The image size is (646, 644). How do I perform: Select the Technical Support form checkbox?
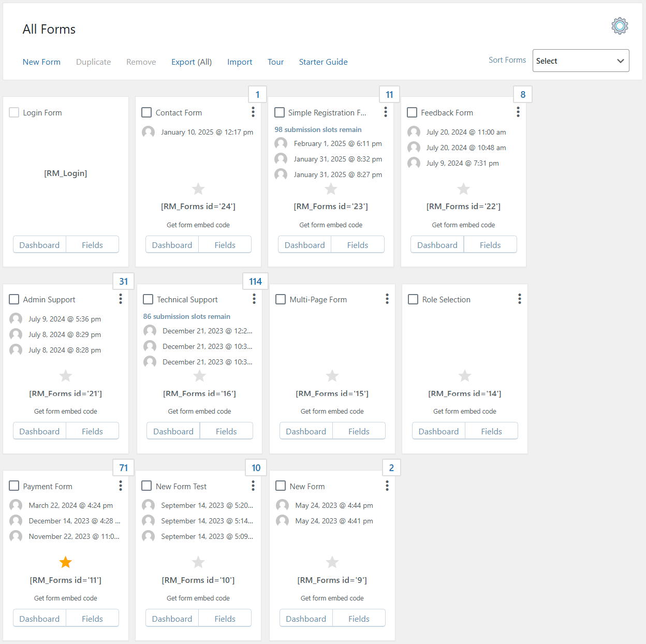click(x=148, y=299)
